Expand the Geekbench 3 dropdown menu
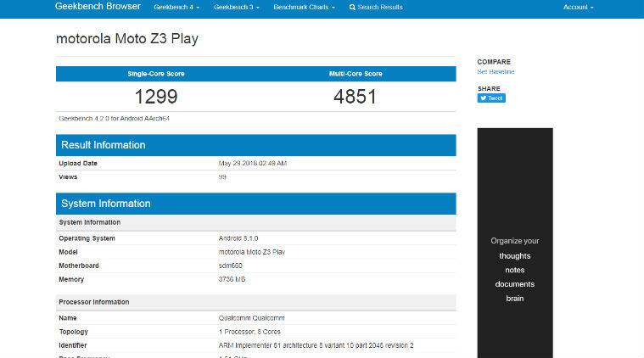The image size is (644, 358). coord(237,7)
